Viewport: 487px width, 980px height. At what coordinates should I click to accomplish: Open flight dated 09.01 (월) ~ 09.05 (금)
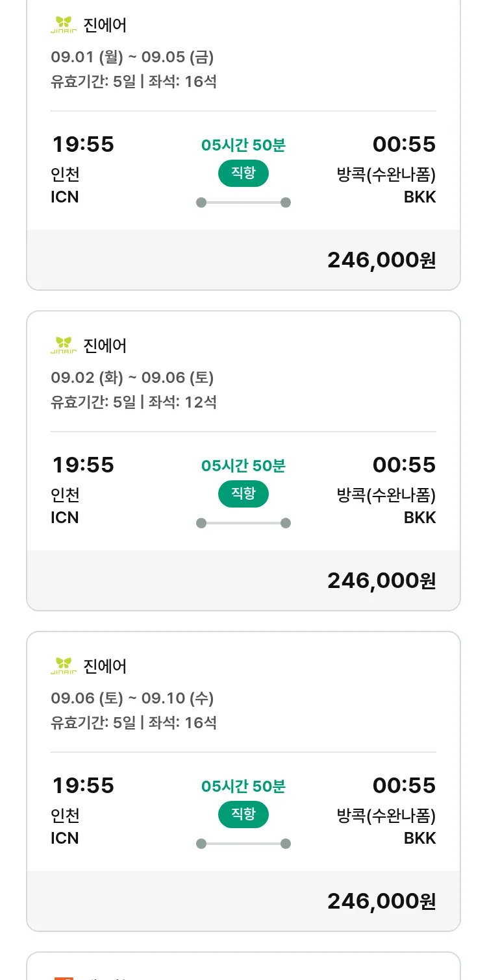pyautogui.click(x=132, y=57)
